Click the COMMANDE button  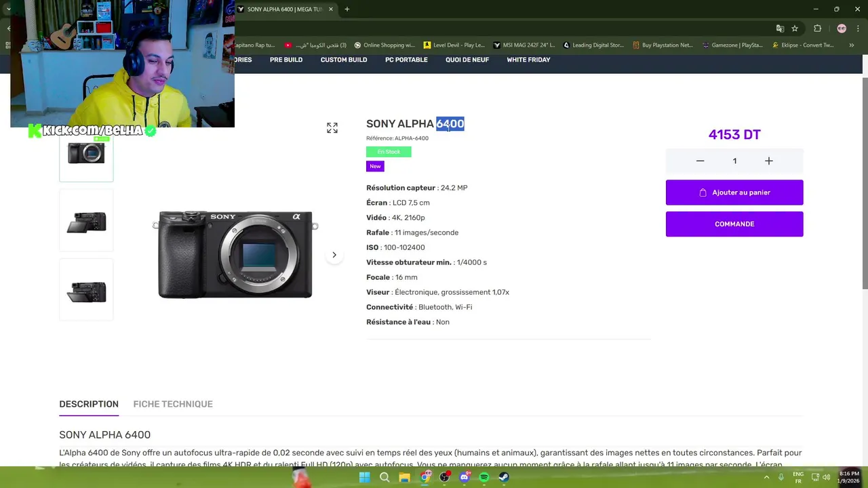pyautogui.click(x=734, y=224)
